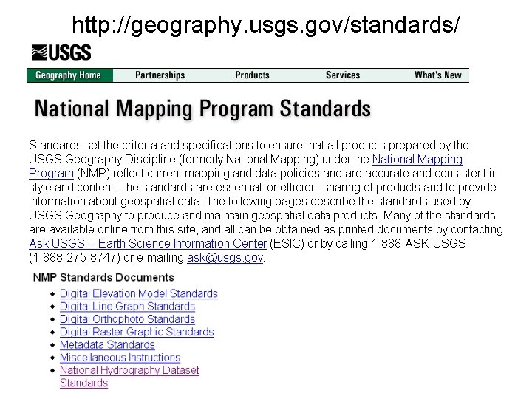This screenshot has height=399, width=532.
Task: Open the Miscellaneous Instructions link
Action: tap(120, 358)
